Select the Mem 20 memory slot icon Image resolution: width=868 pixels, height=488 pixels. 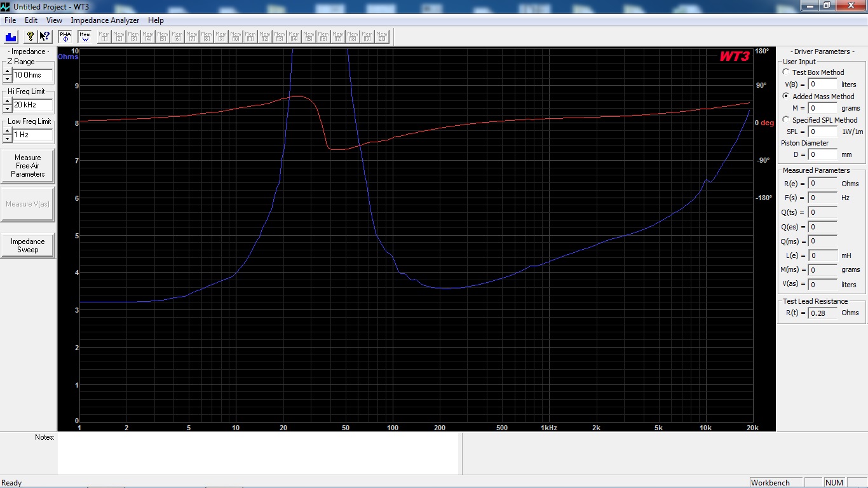(x=382, y=37)
